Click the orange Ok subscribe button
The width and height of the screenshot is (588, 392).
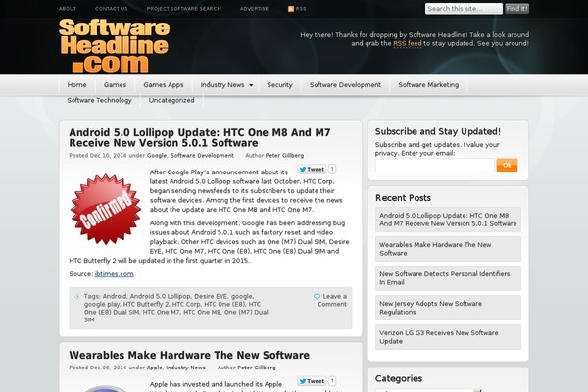pyautogui.click(x=507, y=165)
